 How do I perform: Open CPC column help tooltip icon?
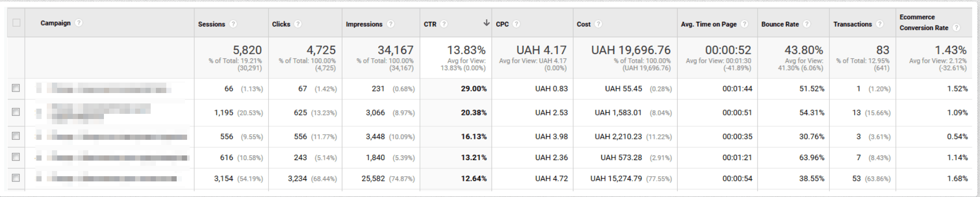point(516,24)
